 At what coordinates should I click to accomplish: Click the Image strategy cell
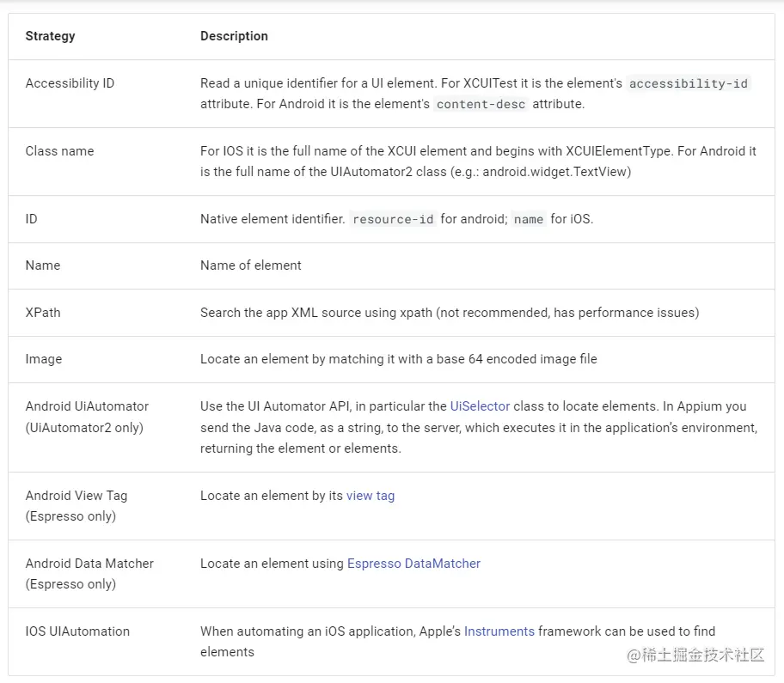coord(44,359)
